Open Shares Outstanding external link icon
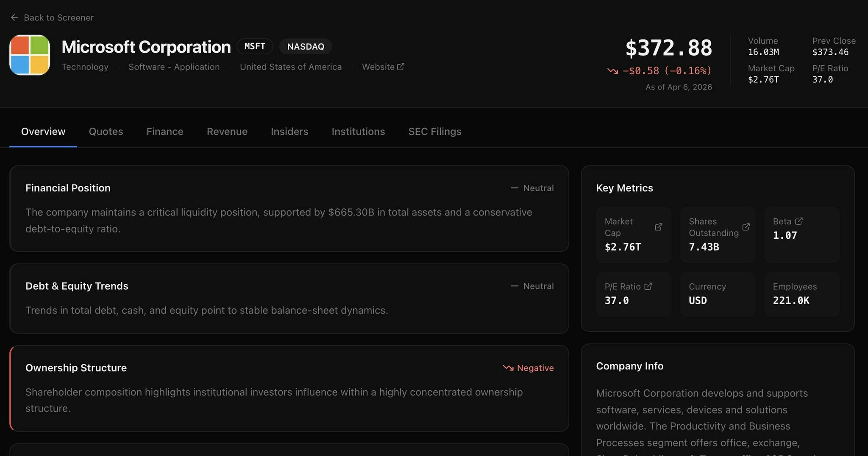The image size is (868, 456). click(746, 227)
